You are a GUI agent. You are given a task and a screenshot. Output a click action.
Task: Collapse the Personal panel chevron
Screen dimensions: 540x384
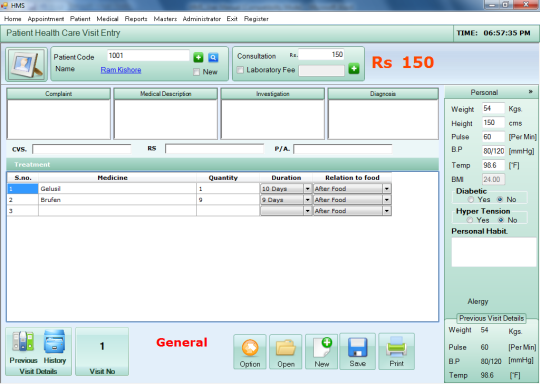tap(531, 92)
